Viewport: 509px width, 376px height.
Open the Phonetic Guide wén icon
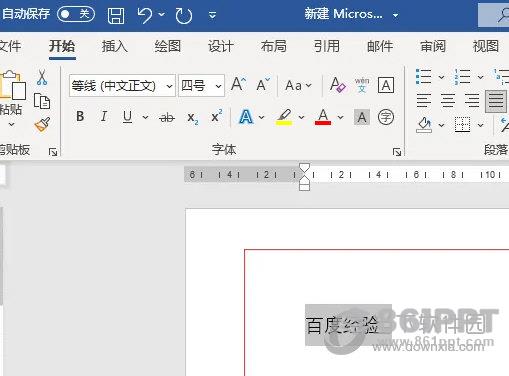tap(362, 85)
